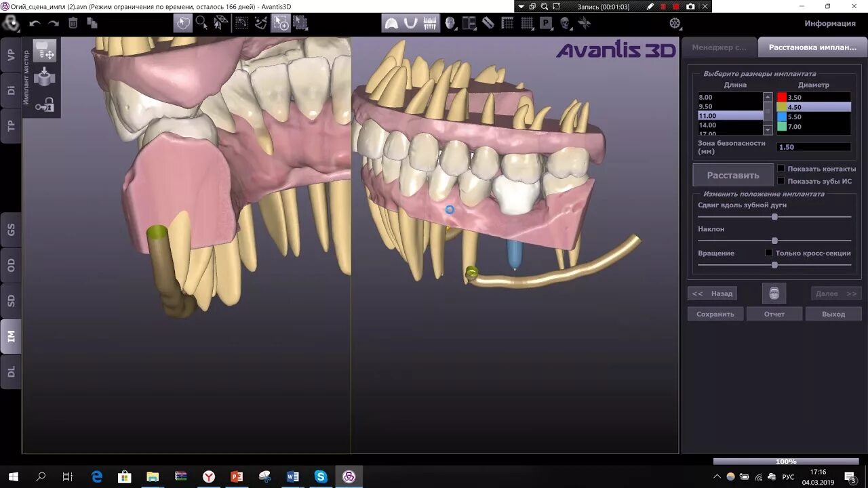Enable Показать зубы ИС checkbox
The width and height of the screenshot is (868, 488).
point(781,181)
